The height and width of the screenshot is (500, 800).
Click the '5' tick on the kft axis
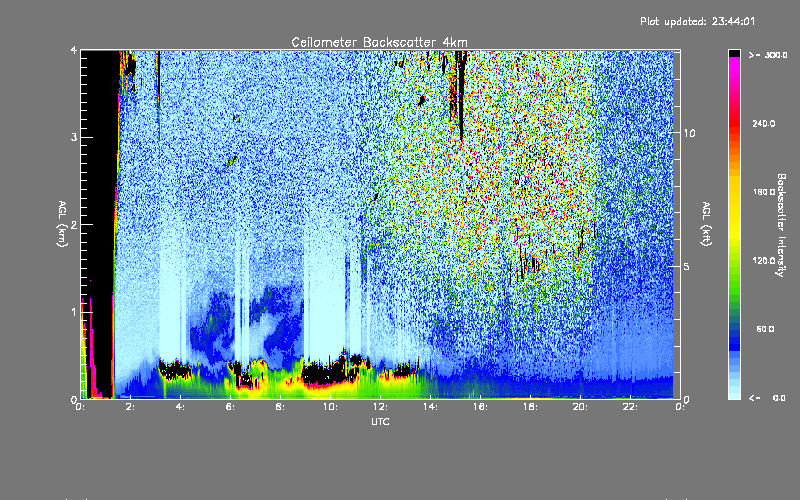(x=687, y=266)
